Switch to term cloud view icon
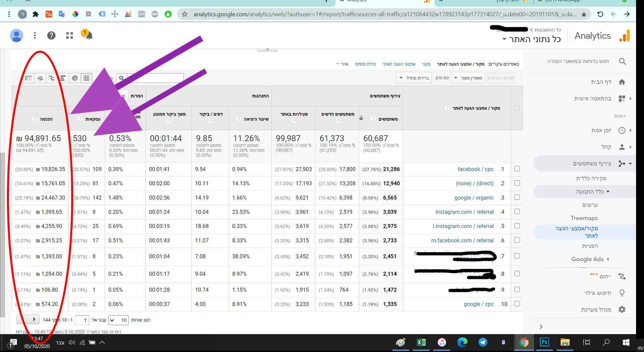This screenshot has width=644, height=352. point(40,78)
